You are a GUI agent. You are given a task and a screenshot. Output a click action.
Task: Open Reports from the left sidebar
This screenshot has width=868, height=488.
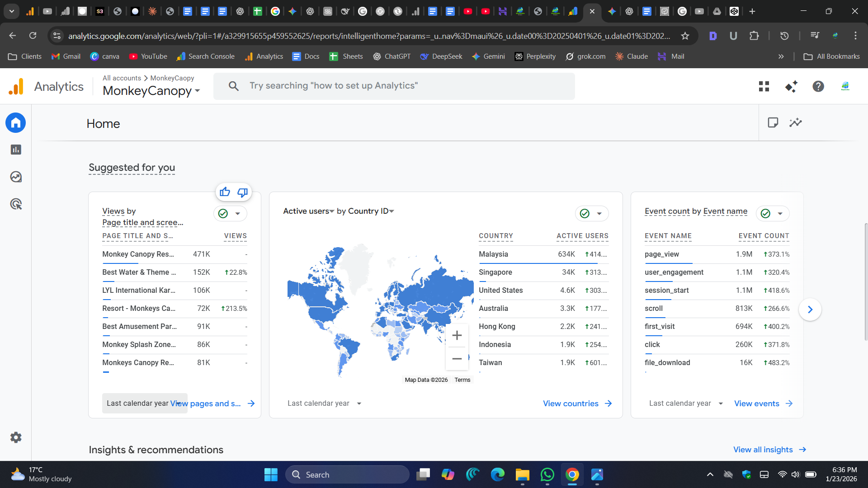[x=16, y=150]
